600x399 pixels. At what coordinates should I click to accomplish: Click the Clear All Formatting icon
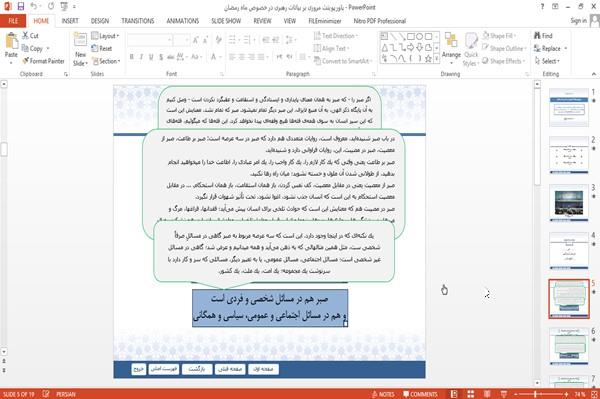click(218, 39)
